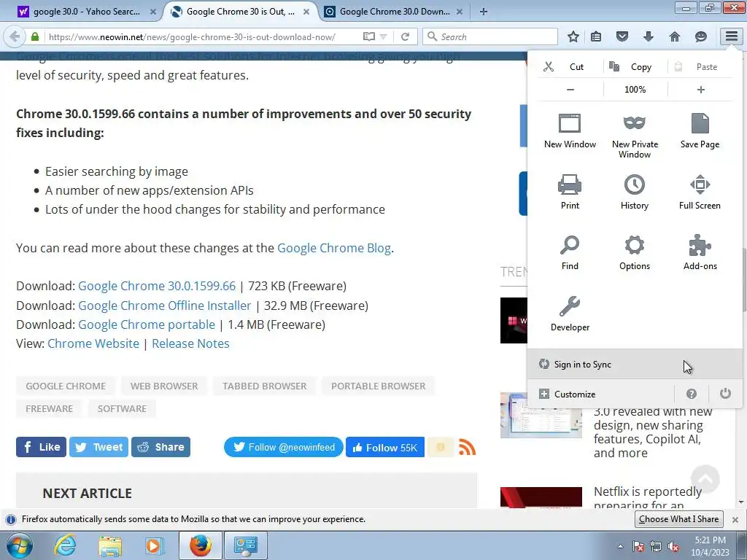Click the Facebook Like button

click(x=41, y=447)
